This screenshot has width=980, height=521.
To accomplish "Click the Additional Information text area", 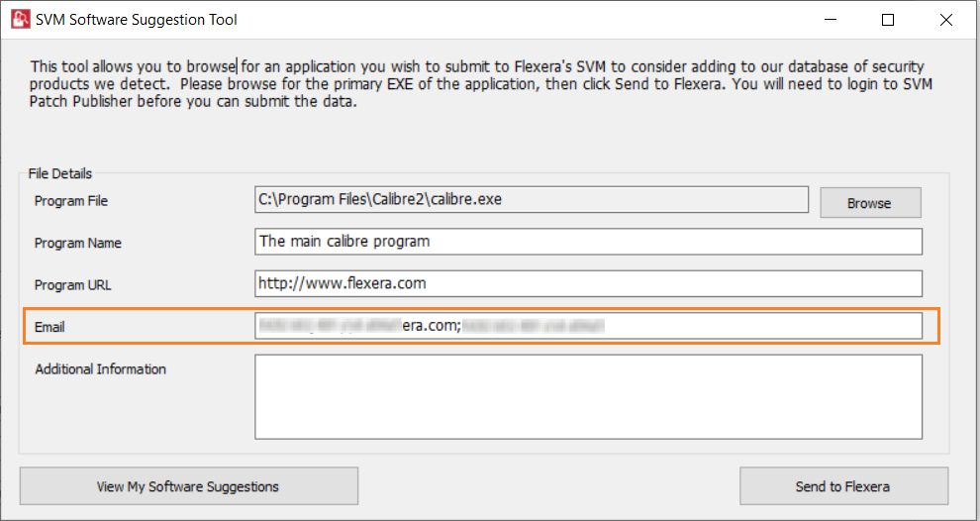I will tap(588, 396).
